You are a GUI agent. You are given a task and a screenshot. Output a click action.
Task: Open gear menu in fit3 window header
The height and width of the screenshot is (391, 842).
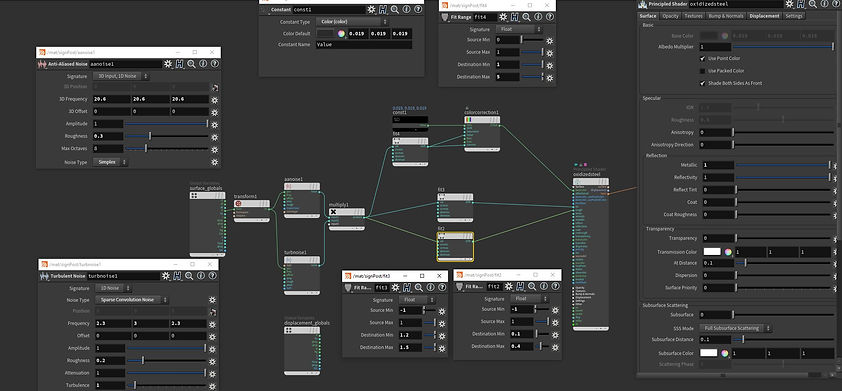point(396,288)
